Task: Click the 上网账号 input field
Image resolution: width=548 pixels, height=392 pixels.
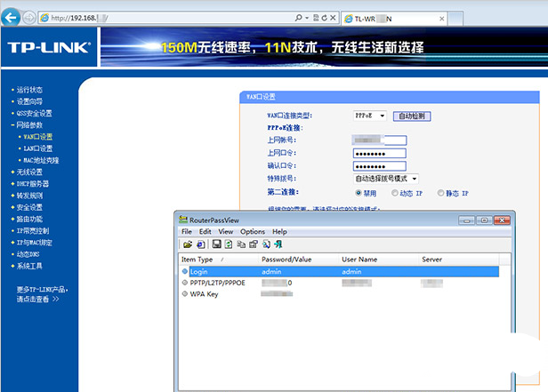Action: [379, 140]
